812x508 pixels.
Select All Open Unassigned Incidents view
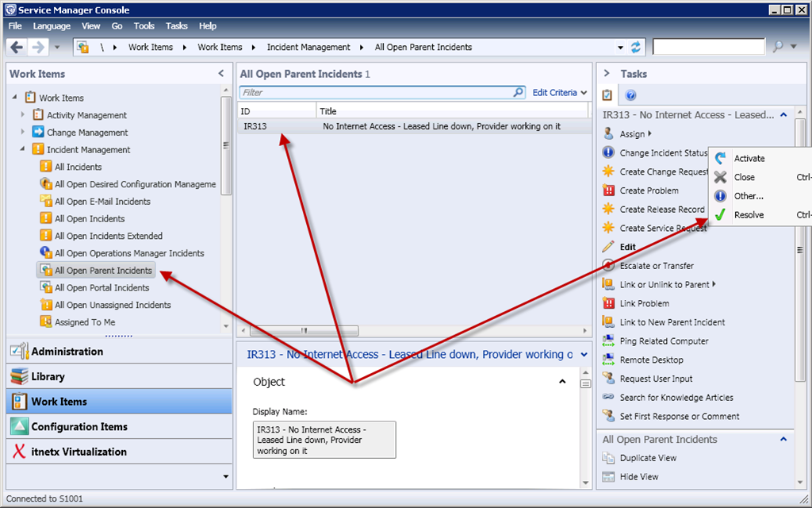point(113,305)
